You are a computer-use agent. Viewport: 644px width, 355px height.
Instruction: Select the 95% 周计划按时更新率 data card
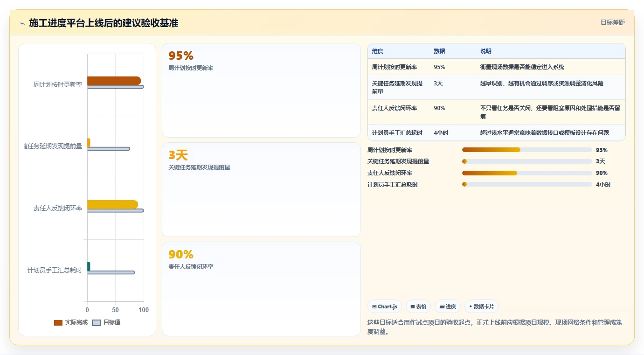261,90
